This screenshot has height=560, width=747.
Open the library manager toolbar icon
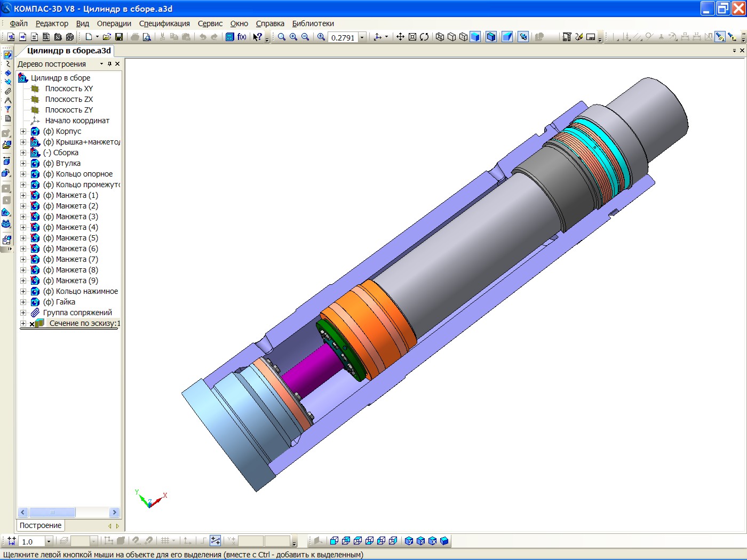229,37
